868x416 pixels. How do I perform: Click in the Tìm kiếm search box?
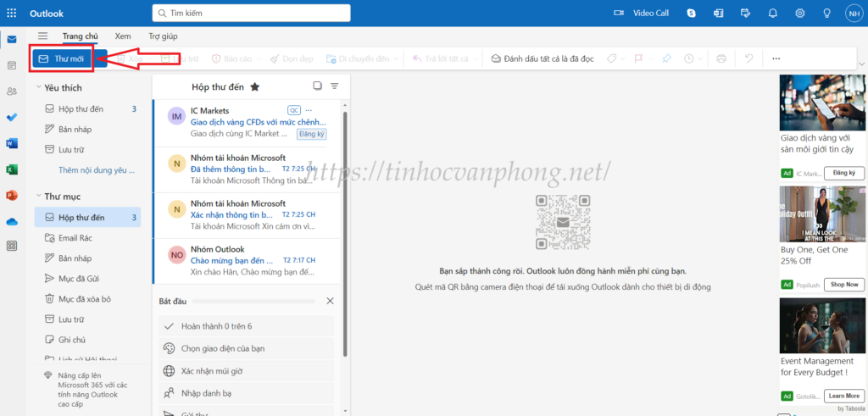[x=251, y=13]
